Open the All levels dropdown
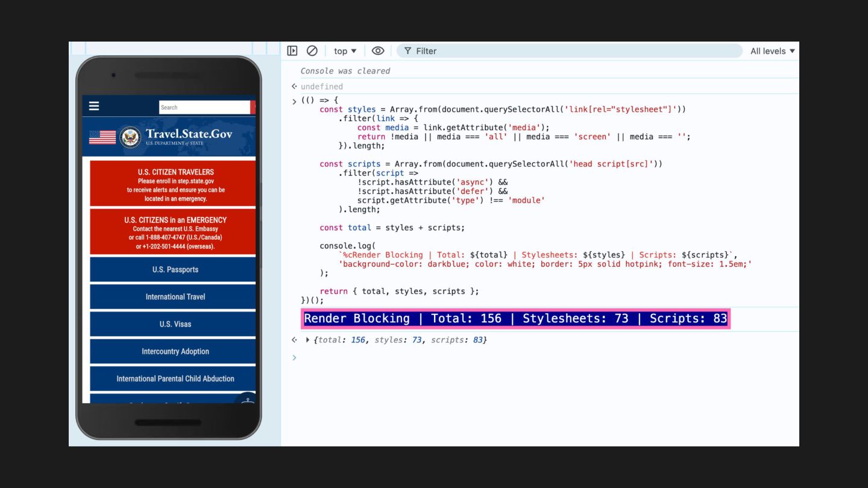 pyautogui.click(x=773, y=51)
